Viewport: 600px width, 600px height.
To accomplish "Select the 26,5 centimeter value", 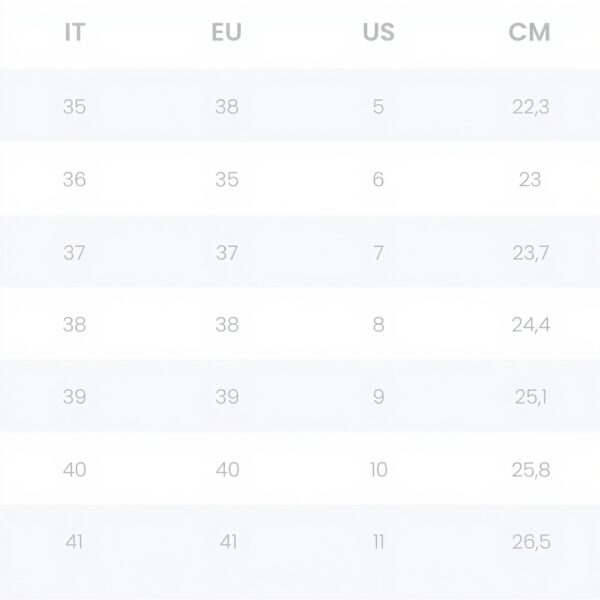I will [530, 542].
